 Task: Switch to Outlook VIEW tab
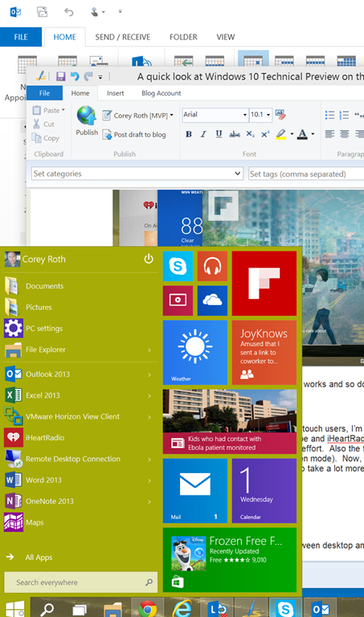tap(226, 37)
